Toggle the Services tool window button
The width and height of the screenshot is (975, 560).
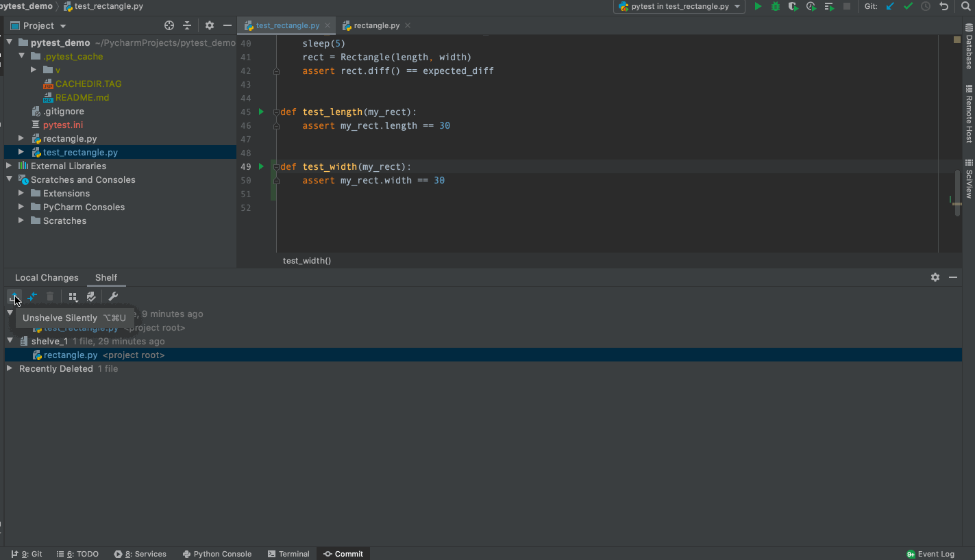pos(140,554)
